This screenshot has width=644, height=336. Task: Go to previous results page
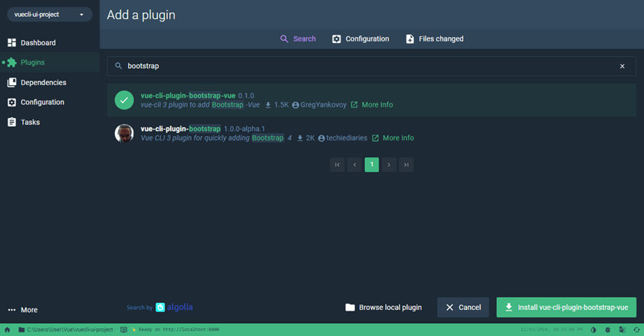(354, 165)
